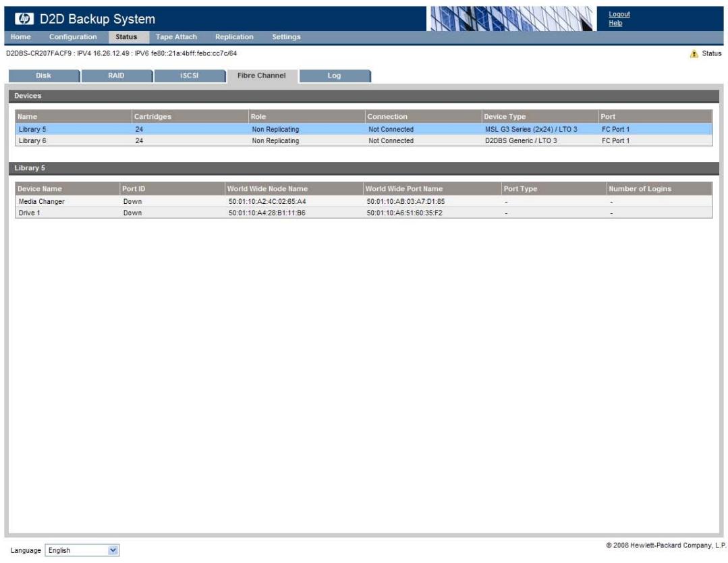The height and width of the screenshot is (563, 728).
Task: Click the yellow warning Status icon
Action: coord(694,54)
